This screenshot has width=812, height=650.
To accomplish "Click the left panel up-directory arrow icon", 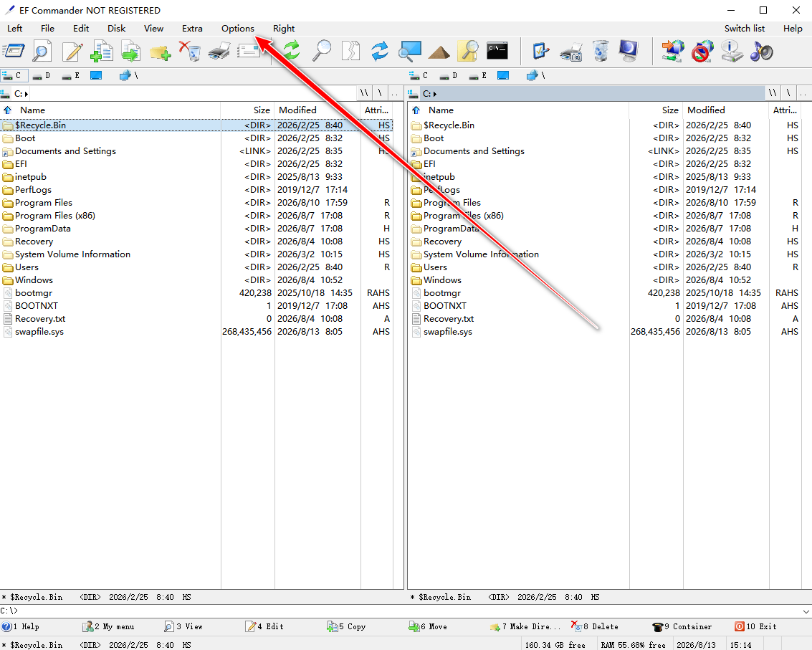I will (8, 110).
